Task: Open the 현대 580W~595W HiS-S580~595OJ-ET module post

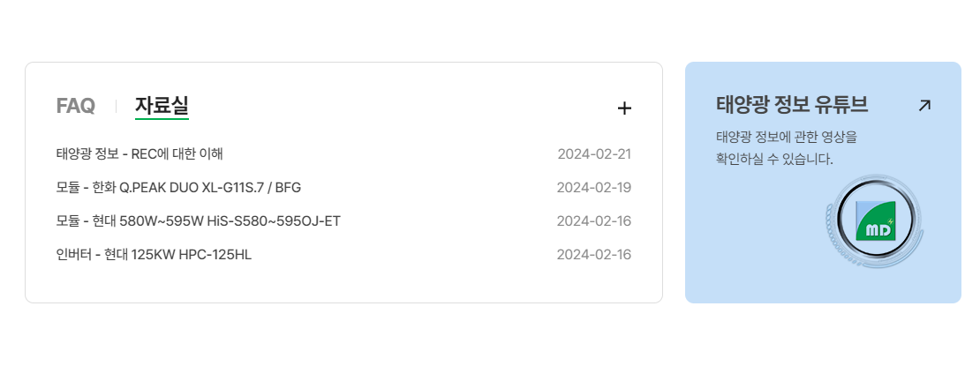Action: [x=198, y=220]
